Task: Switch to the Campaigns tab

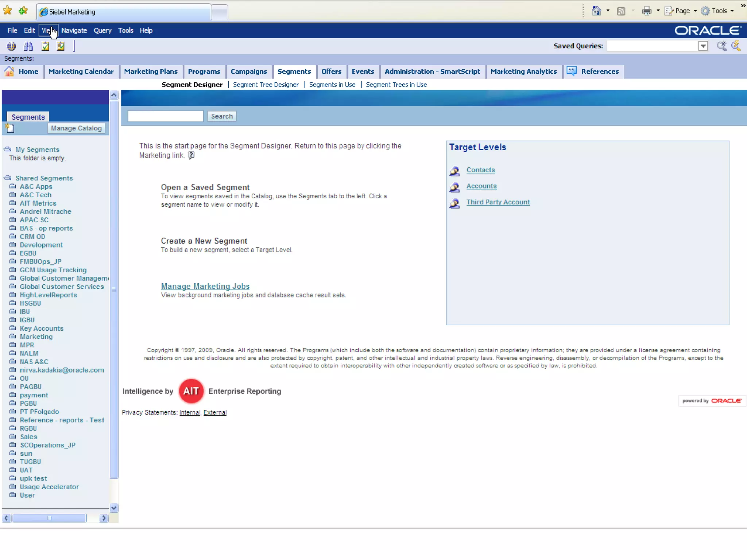Action: [249, 71]
